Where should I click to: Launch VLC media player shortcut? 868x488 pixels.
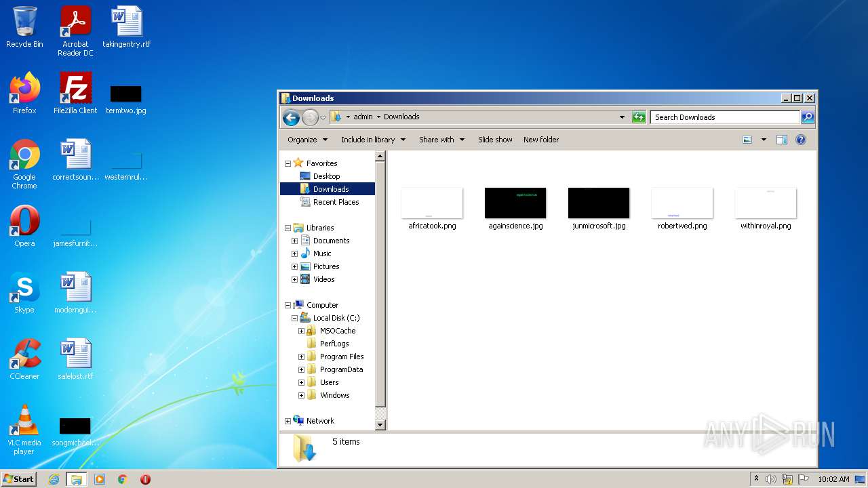24,430
